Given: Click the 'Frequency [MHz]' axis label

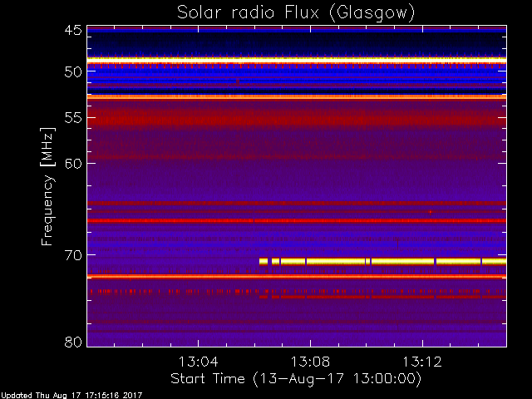Looking at the screenshot, I should pos(47,186).
